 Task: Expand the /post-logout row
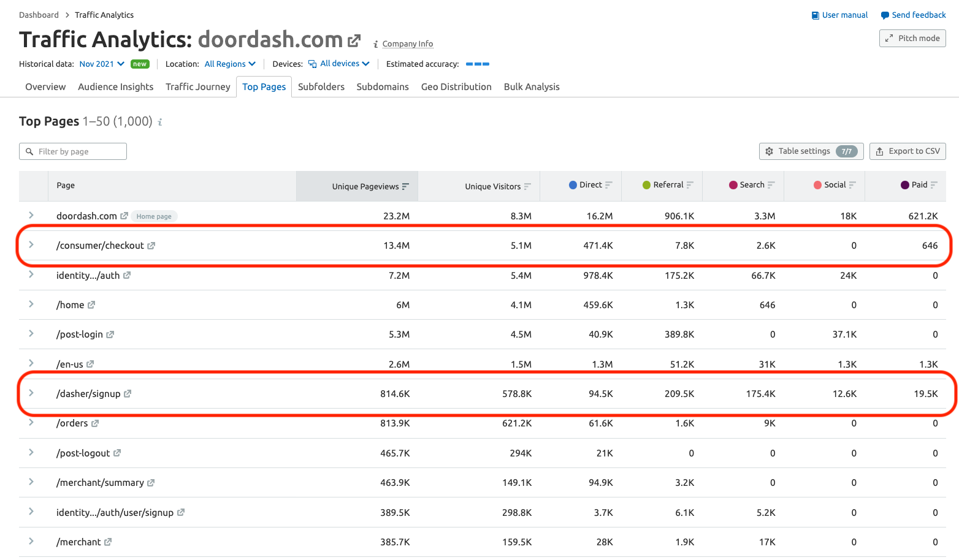[31, 452]
